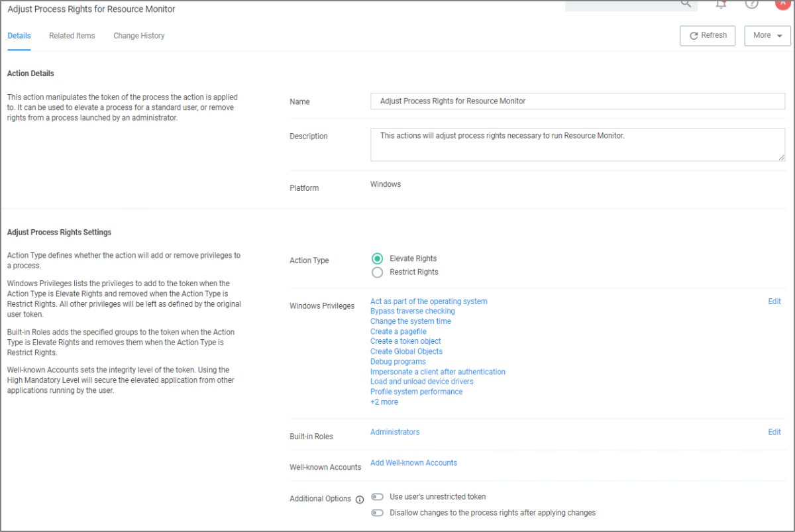The image size is (795, 532).
Task: Open the Details tab
Action: point(19,36)
